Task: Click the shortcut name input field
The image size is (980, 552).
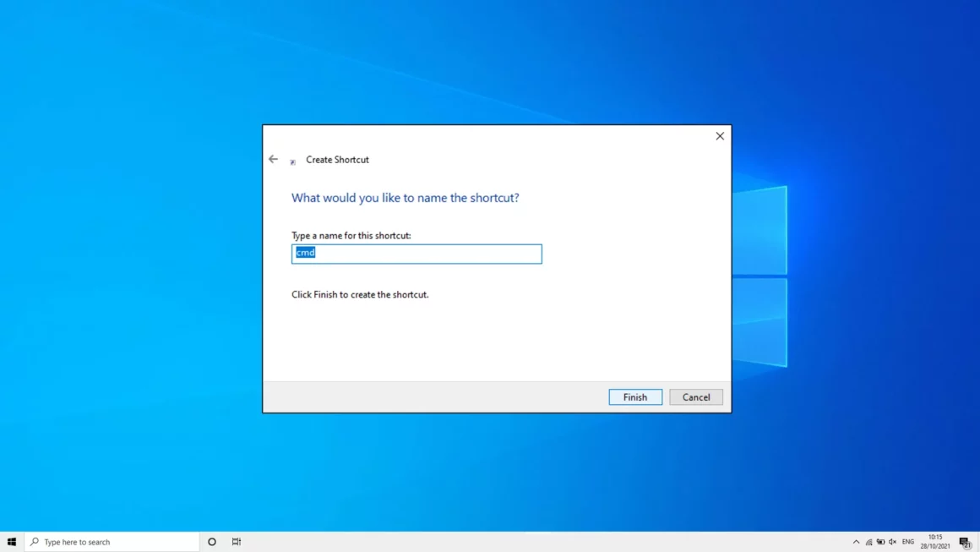Action: pos(416,254)
